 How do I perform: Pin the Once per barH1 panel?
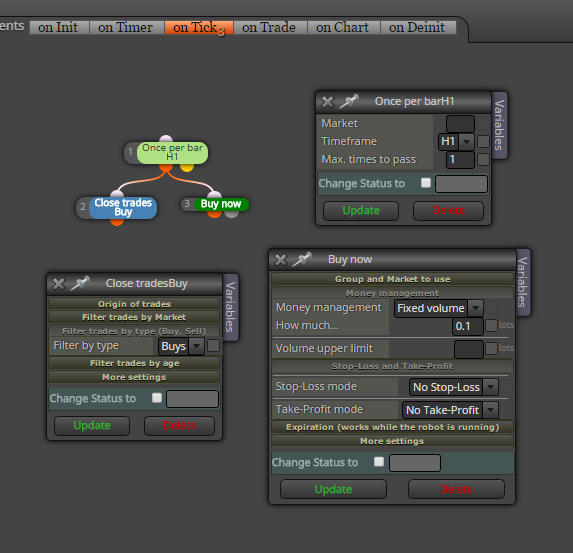click(349, 102)
